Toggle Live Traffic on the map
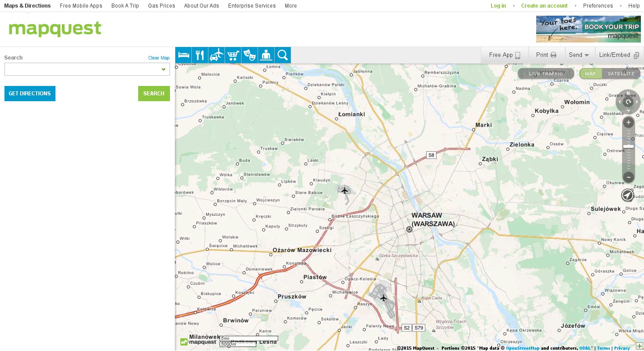Screen dimensions: 644x351 (x=546, y=73)
